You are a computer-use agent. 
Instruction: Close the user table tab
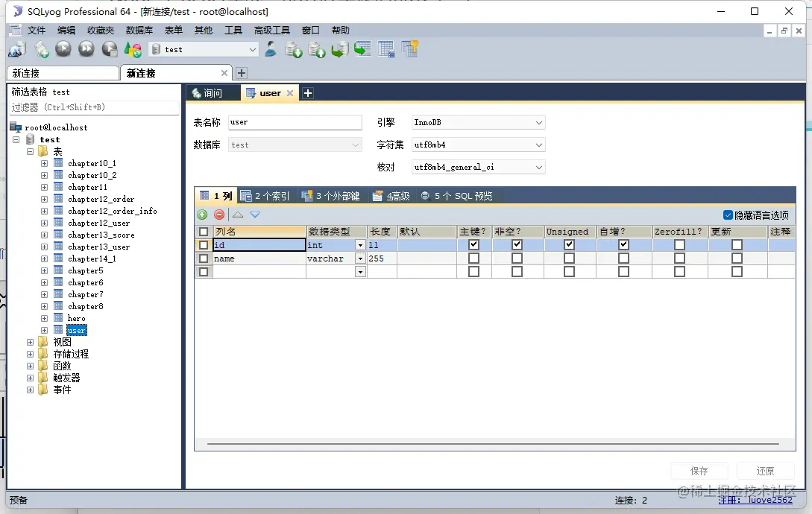(x=290, y=93)
